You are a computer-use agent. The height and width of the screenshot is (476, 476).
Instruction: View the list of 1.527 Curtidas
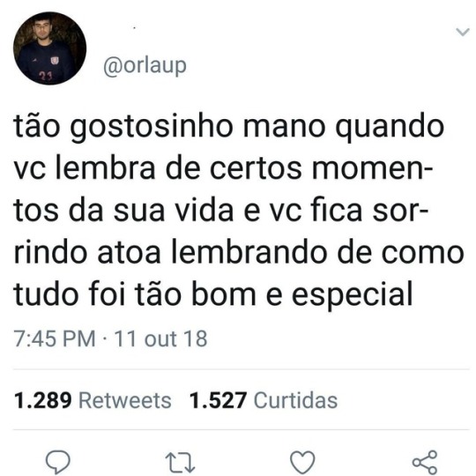coord(264,400)
